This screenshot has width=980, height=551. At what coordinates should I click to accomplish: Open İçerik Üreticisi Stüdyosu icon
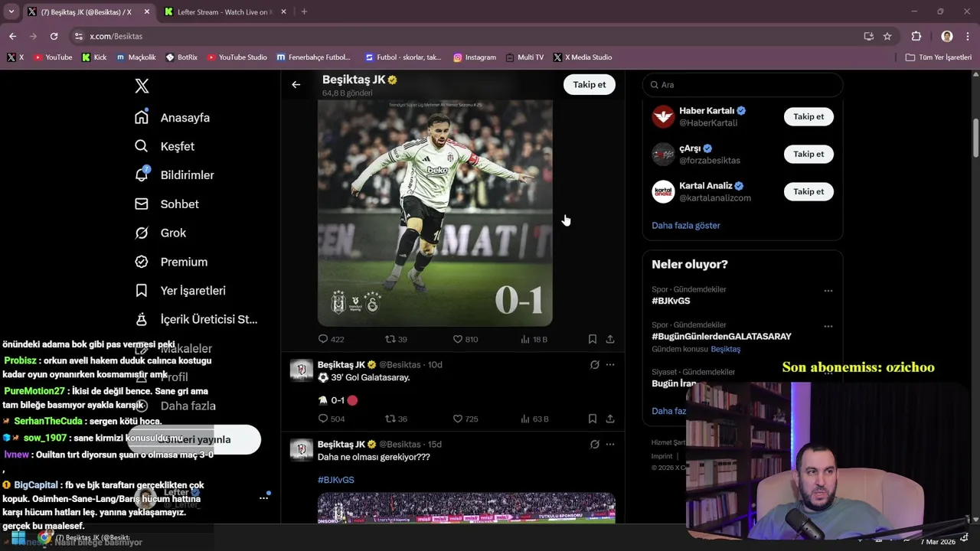coord(142,319)
